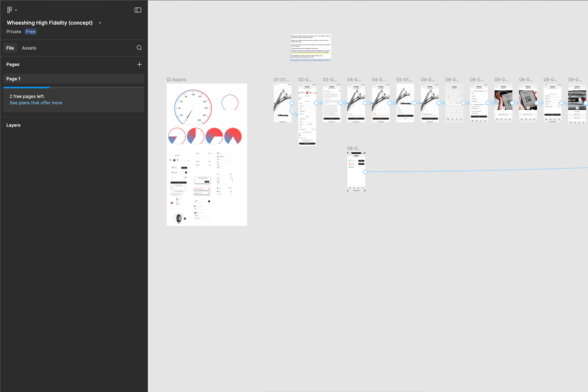
Task: Click the Free plan badge
Action: click(x=31, y=32)
